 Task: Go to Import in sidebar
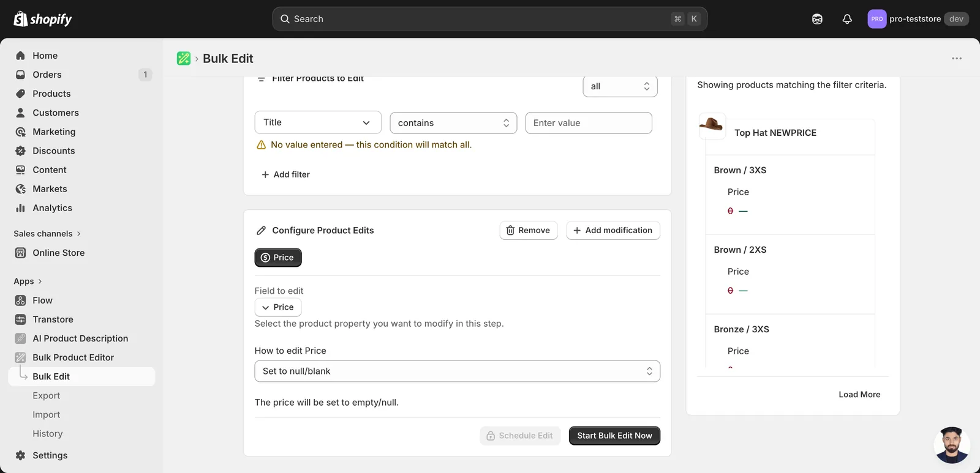[x=47, y=415]
